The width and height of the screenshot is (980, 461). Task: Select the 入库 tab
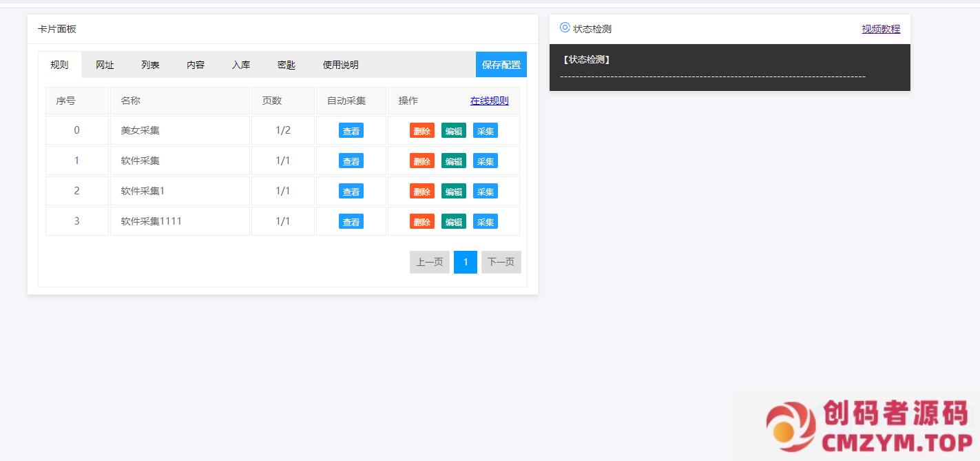(241, 65)
